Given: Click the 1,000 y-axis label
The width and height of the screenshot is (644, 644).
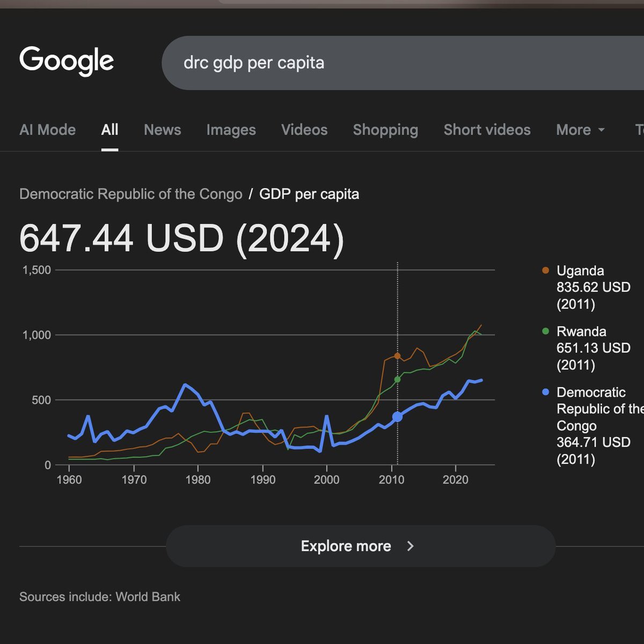Looking at the screenshot, I should point(36,335).
